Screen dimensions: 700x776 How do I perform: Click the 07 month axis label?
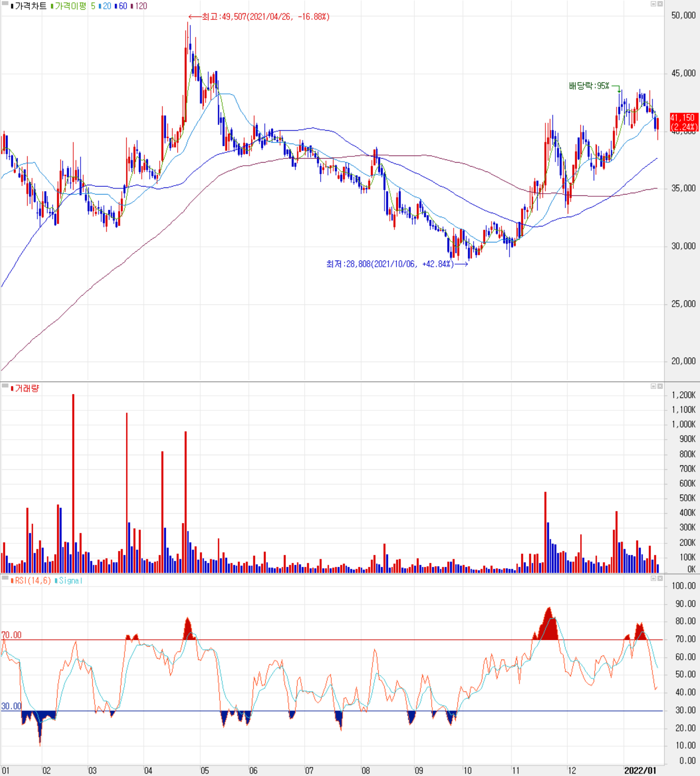pyautogui.click(x=309, y=771)
